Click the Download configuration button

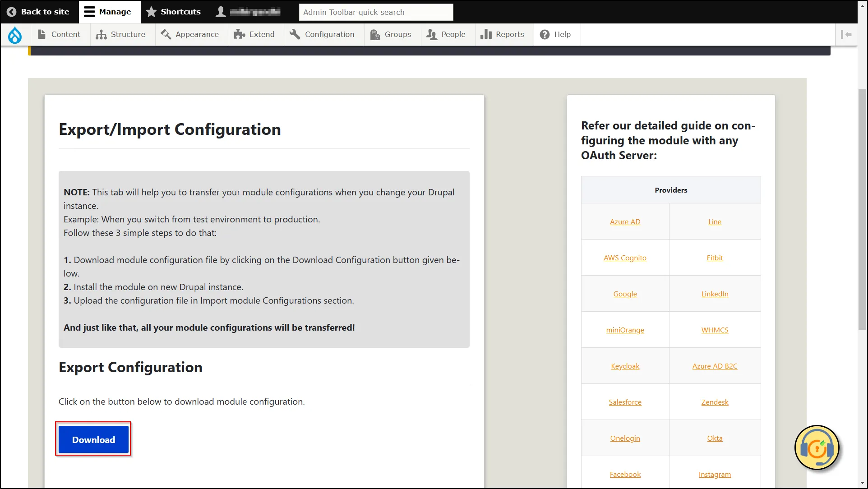click(93, 439)
